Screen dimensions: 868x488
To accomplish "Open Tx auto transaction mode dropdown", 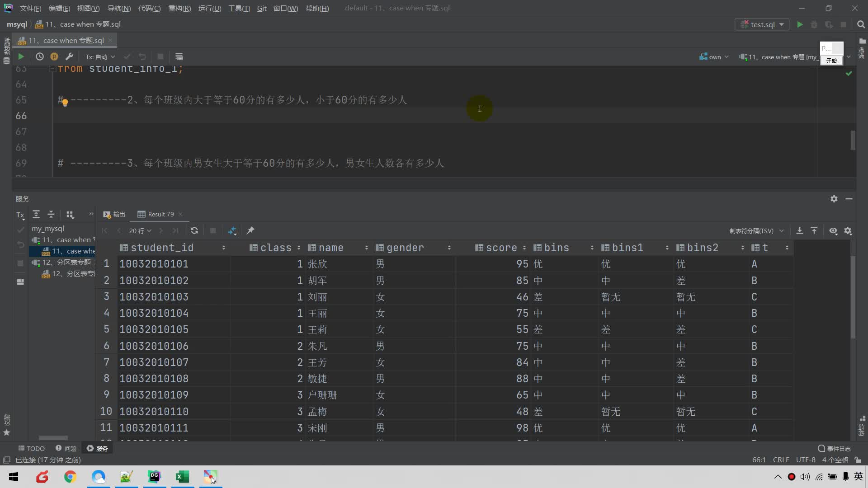I will coord(100,56).
